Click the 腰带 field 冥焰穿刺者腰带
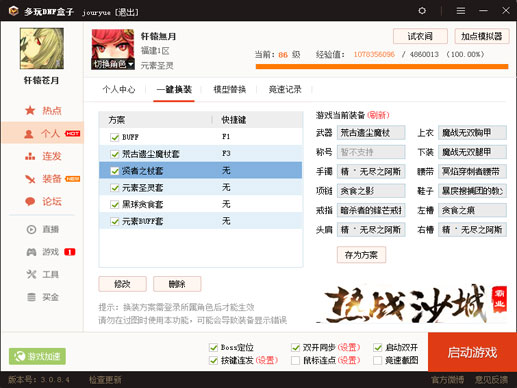The width and height of the screenshot is (517, 388). click(x=472, y=171)
